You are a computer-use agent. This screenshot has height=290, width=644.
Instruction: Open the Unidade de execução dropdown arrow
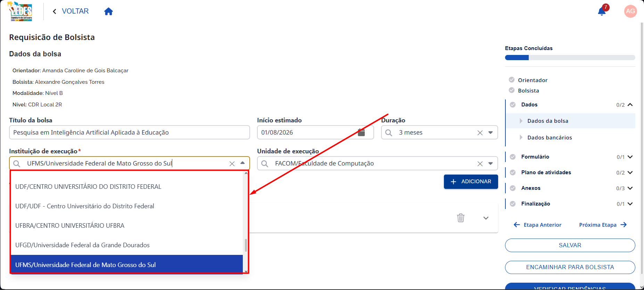pos(490,163)
